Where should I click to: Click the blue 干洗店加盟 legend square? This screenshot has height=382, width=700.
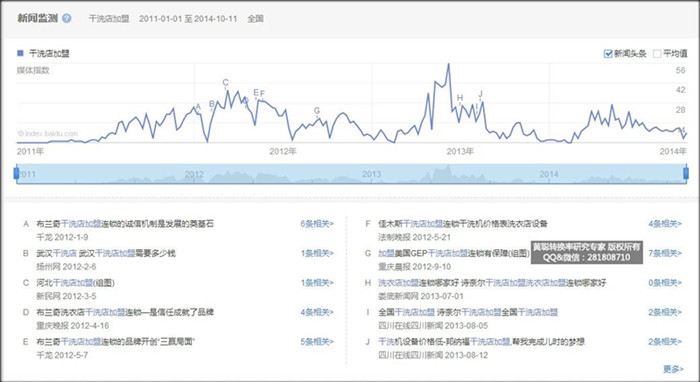20,53
